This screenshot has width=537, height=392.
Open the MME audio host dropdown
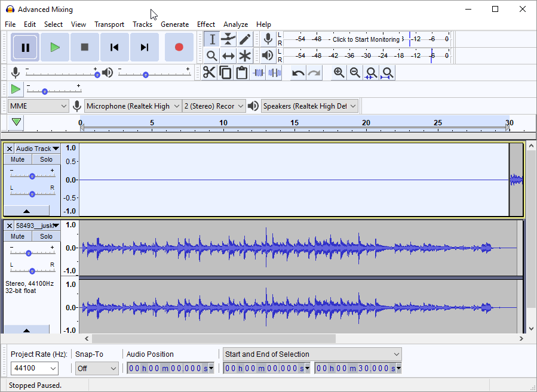(39, 106)
